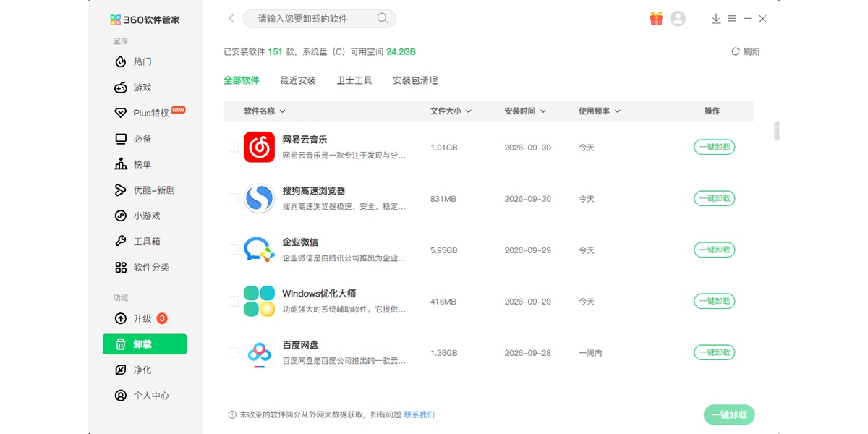Screen dimensions: 868x434
Task: Sort by 使用频率 column dropdown
Action: pyautogui.click(x=600, y=111)
